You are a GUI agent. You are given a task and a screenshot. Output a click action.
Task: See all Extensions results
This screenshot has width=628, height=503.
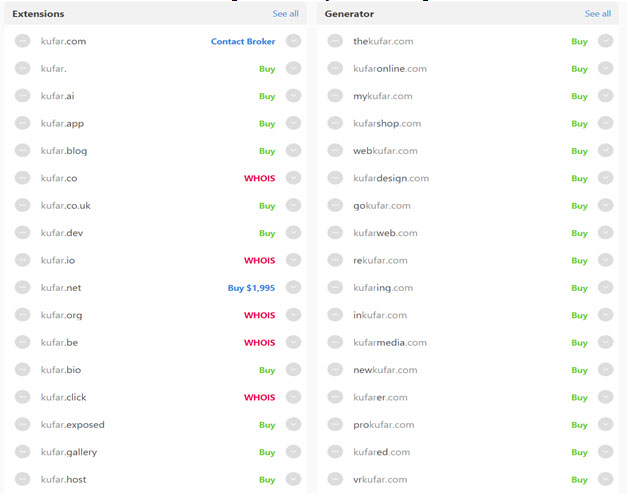click(x=285, y=14)
